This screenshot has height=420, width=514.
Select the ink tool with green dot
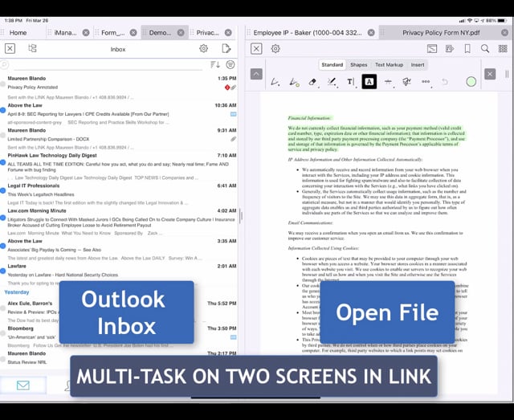click(x=294, y=82)
